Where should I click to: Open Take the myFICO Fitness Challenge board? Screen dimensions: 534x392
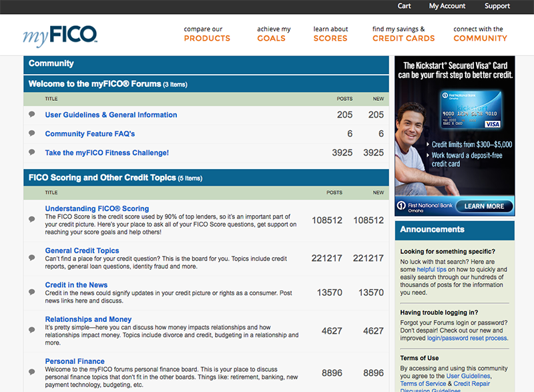click(107, 153)
